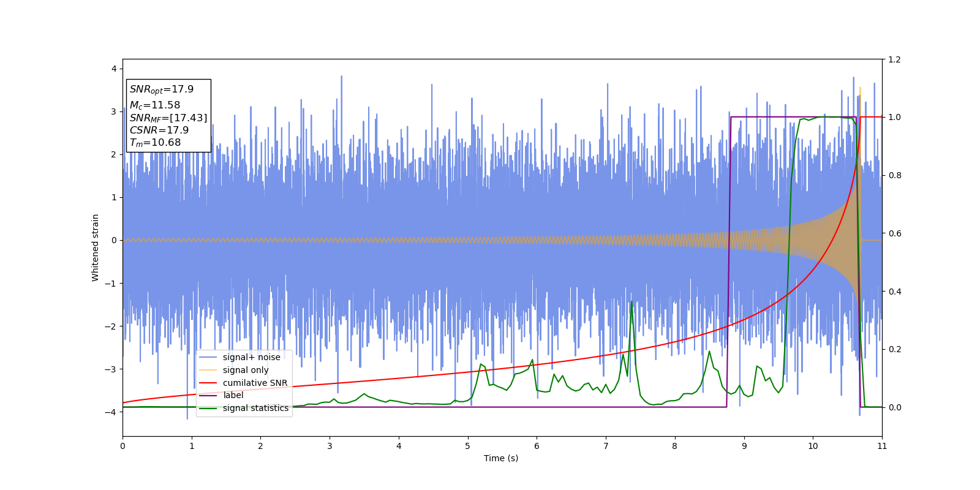The image size is (980, 490).
Task: Click tick label 5 on the time axis
Action: pos(468,446)
